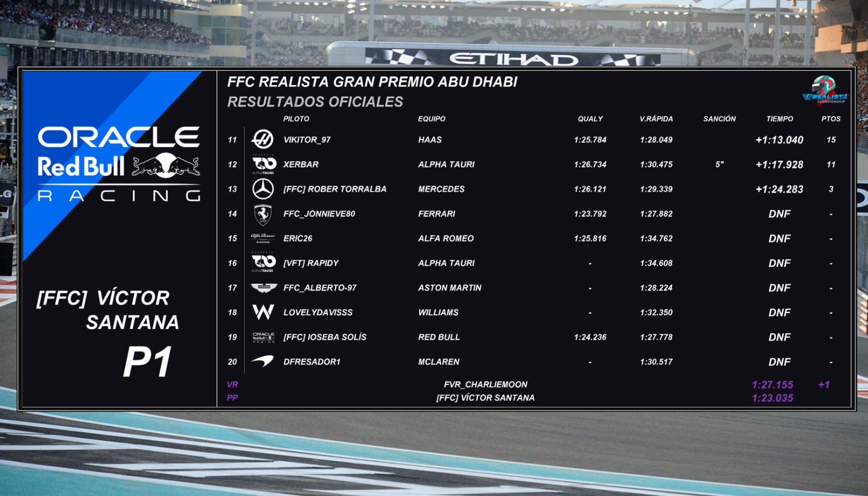Select the PILOTO column header

tap(296, 118)
